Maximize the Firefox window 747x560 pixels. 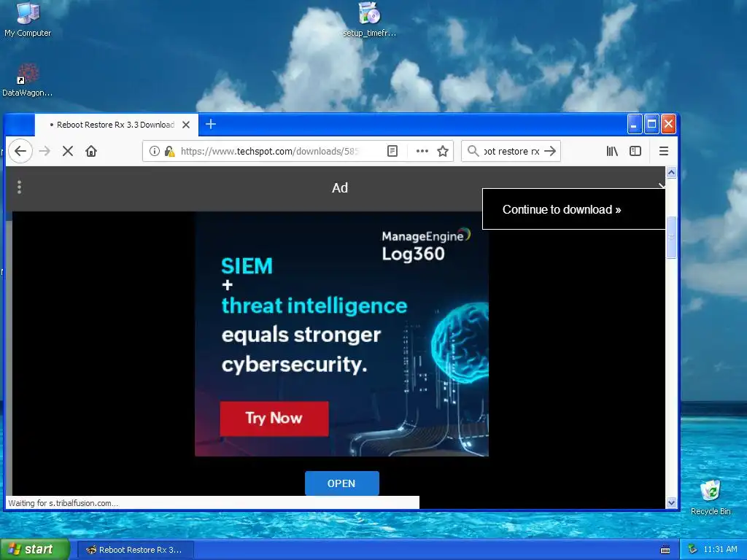pyautogui.click(x=651, y=124)
